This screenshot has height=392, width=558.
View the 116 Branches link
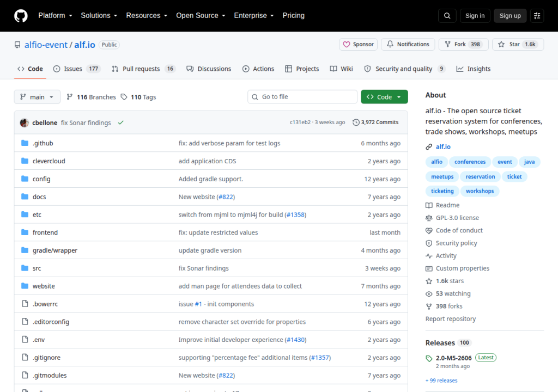tap(92, 97)
